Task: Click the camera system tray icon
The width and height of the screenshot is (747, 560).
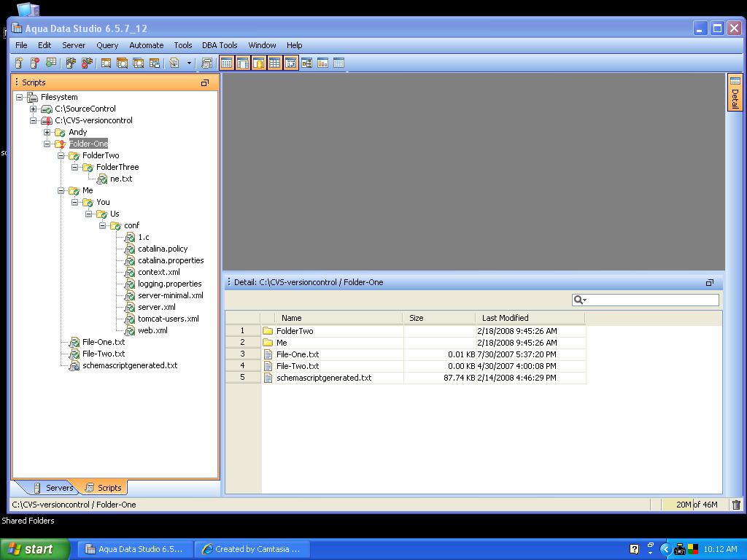Action: pos(679,550)
